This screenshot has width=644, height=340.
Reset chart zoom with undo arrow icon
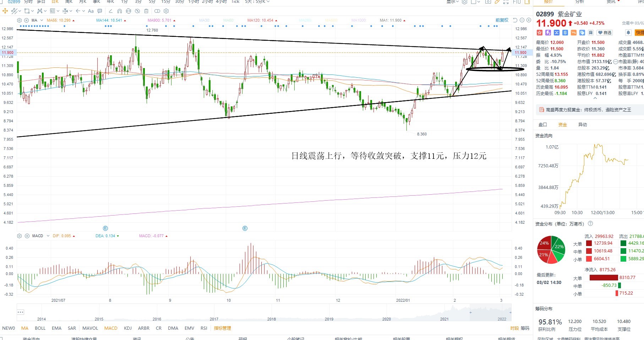click(x=515, y=20)
